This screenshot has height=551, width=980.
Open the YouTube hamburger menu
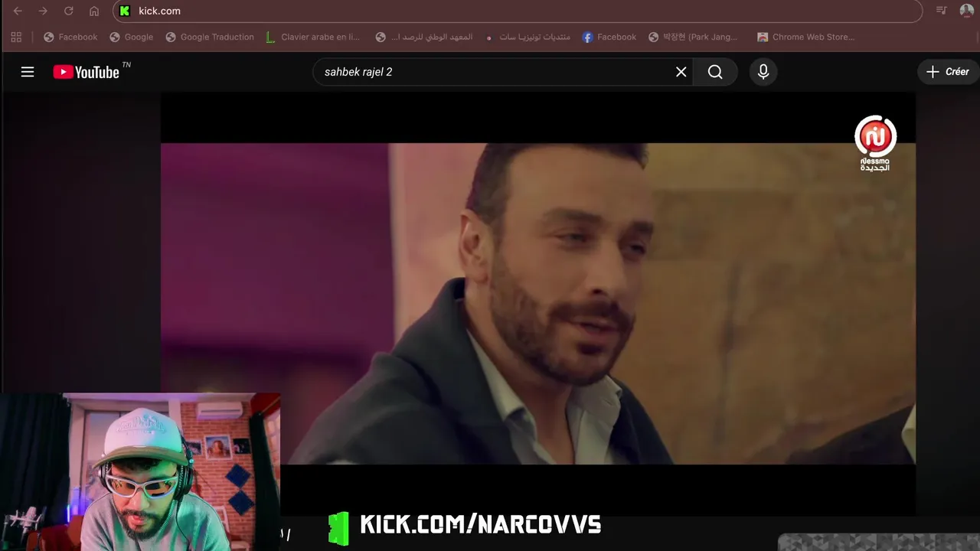click(x=28, y=72)
